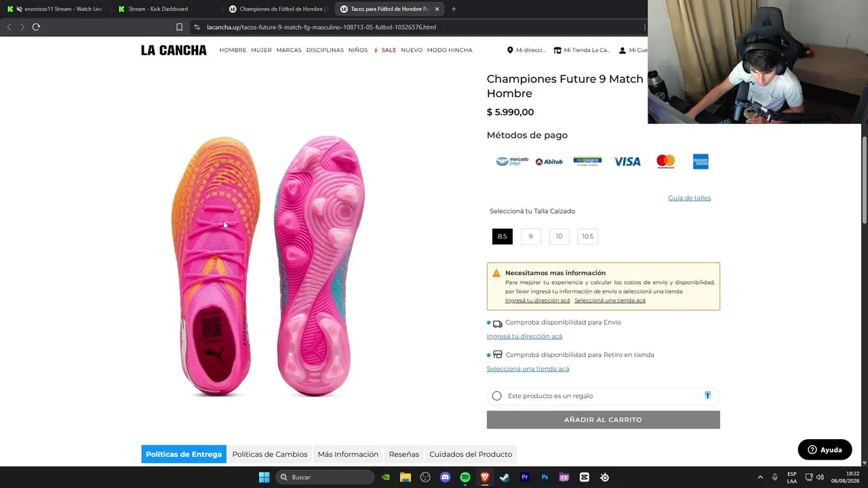Click the mute icon on enzorisso11 tab

tap(18, 9)
